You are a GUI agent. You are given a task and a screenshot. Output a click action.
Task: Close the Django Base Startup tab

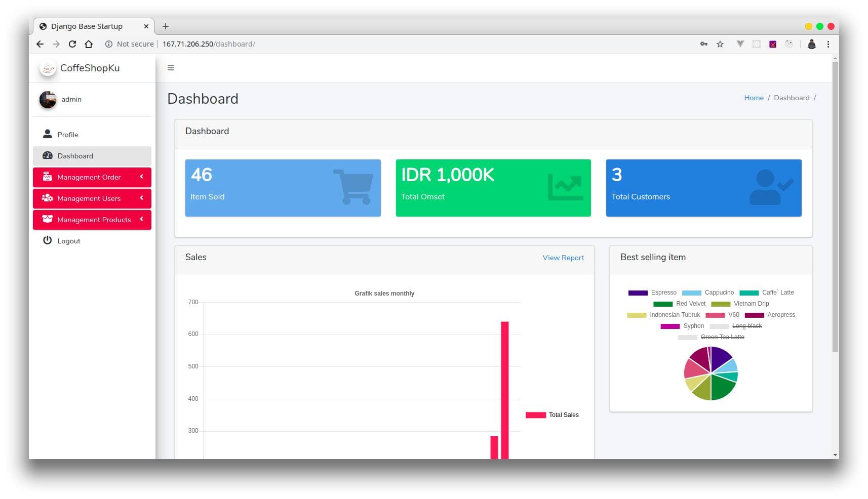(146, 26)
